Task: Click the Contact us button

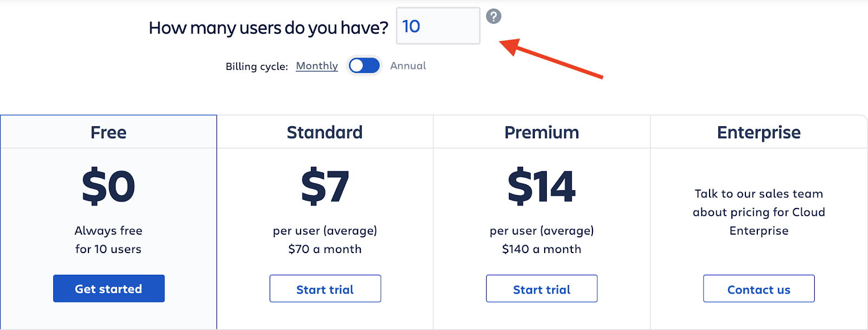Action: 758,288
